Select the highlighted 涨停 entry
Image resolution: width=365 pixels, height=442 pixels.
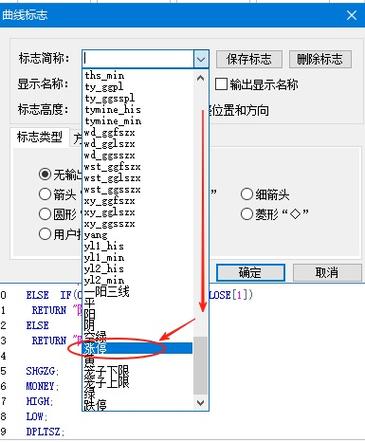coord(138,348)
